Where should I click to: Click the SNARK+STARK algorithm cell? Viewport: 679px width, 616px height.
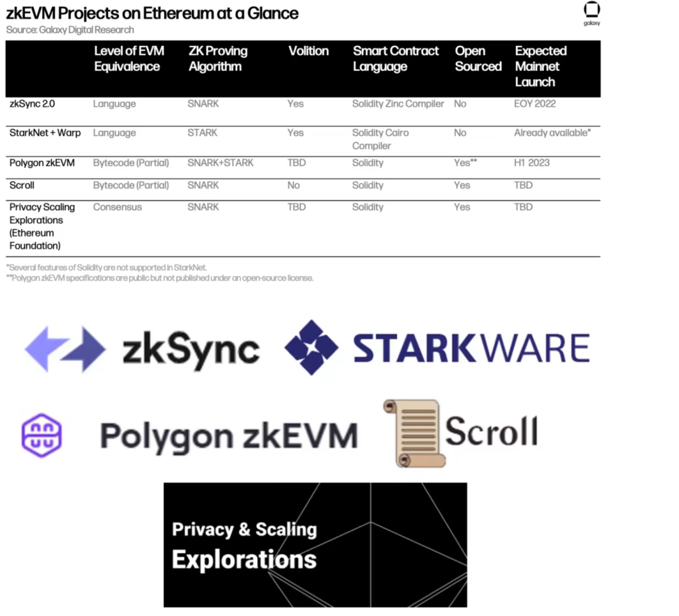pos(221,163)
